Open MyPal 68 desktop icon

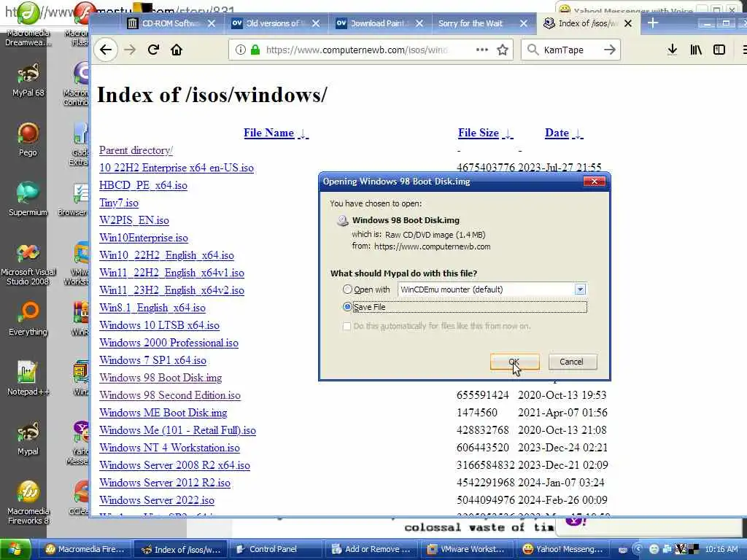(x=28, y=80)
